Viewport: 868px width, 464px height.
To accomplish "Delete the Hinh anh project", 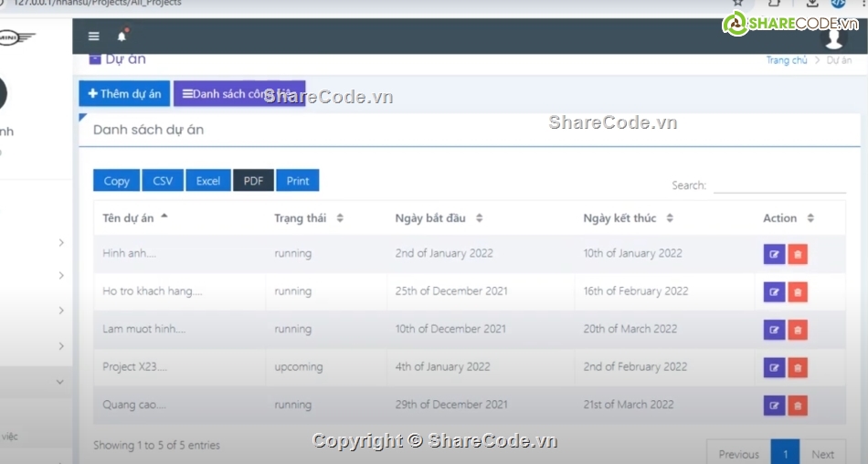I will pos(798,254).
